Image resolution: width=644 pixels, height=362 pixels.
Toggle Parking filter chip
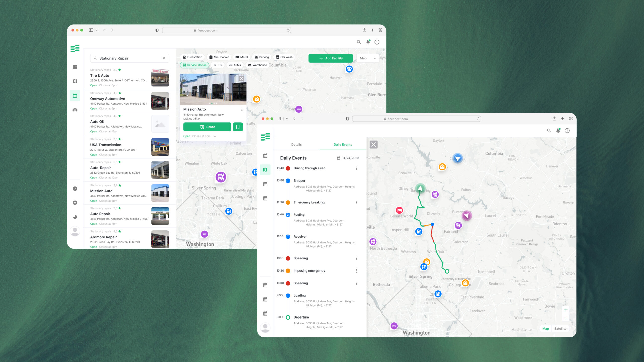tap(262, 57)
